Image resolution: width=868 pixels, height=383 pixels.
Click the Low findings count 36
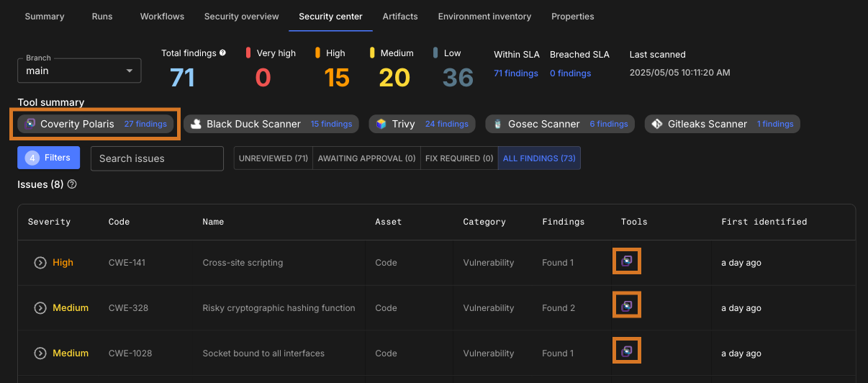click(x=458, y=77)
